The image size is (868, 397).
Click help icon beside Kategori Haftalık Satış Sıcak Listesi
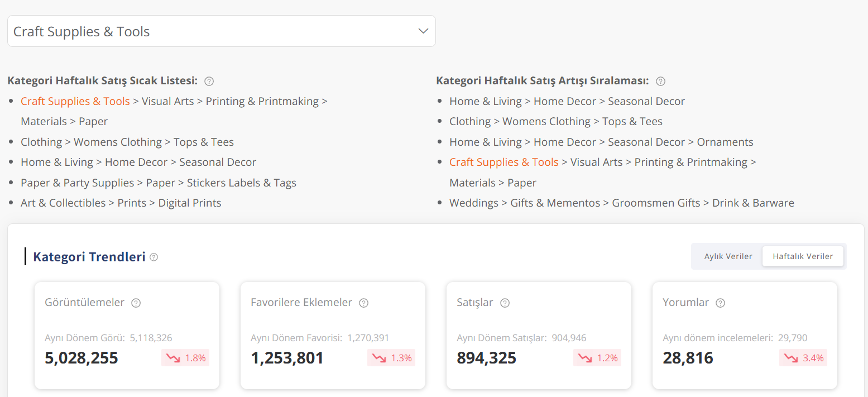(209, 82)
